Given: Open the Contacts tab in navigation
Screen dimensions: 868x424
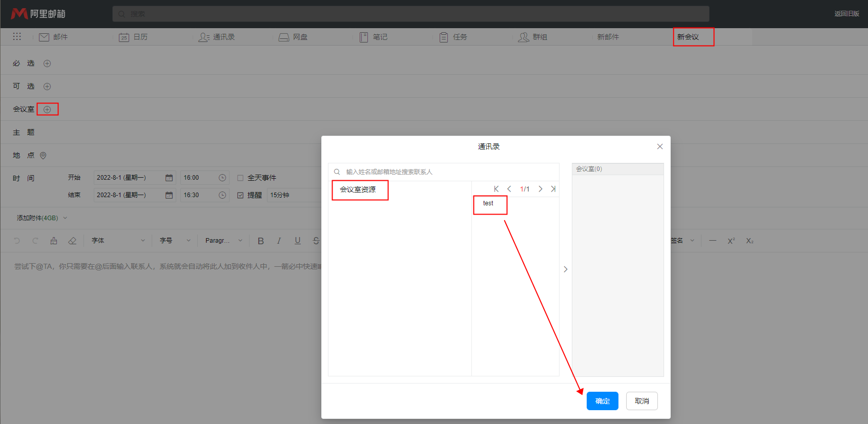Looking at the screenshot, I should tap(217, 37).
